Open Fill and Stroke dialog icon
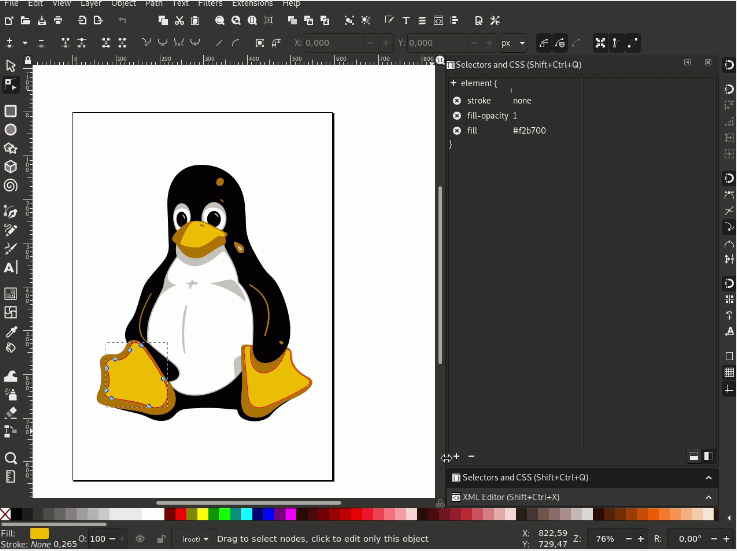This screenshot has width=737, height=551. click(x=389, y=20)
